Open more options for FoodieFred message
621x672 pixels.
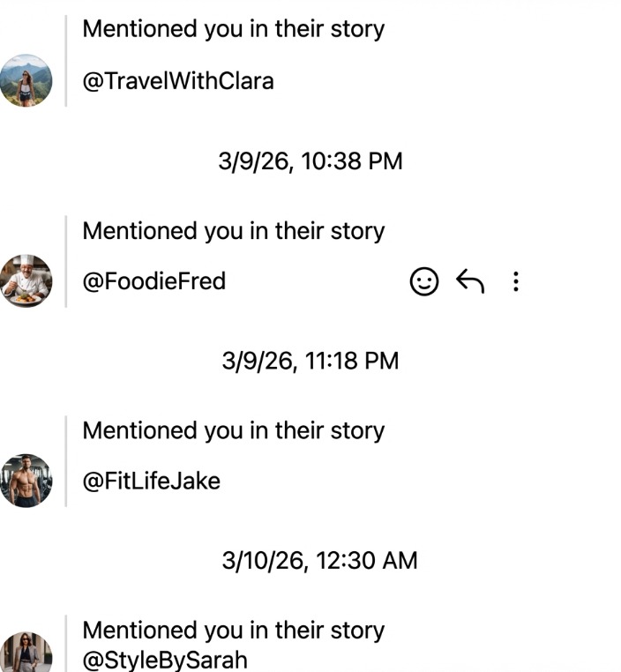516,281
